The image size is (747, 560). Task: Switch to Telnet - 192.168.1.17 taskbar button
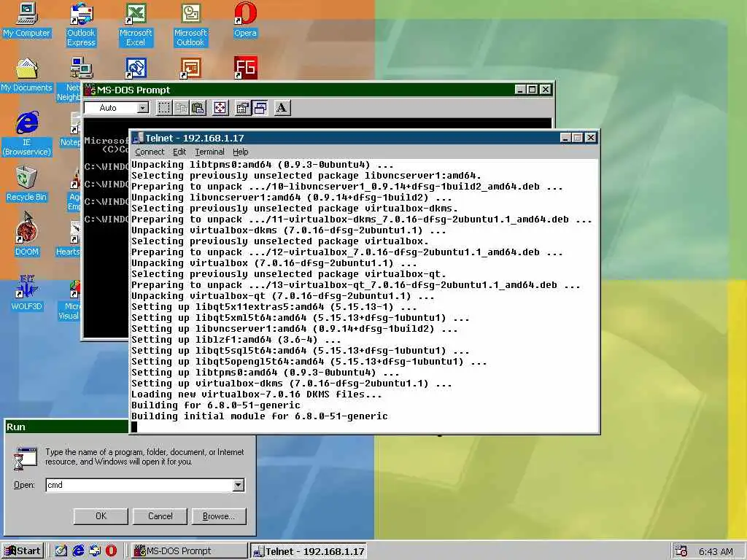pos(309,551)
